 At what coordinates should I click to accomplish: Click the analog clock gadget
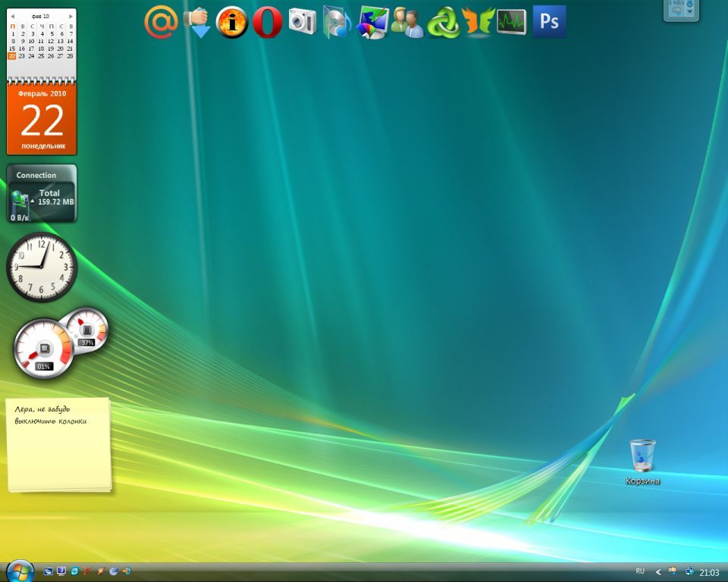pos(41,267)
